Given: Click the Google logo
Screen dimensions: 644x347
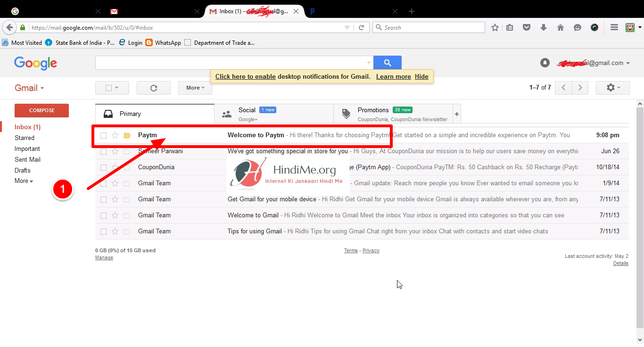Looking at the screenshot, I should [35, 63].
